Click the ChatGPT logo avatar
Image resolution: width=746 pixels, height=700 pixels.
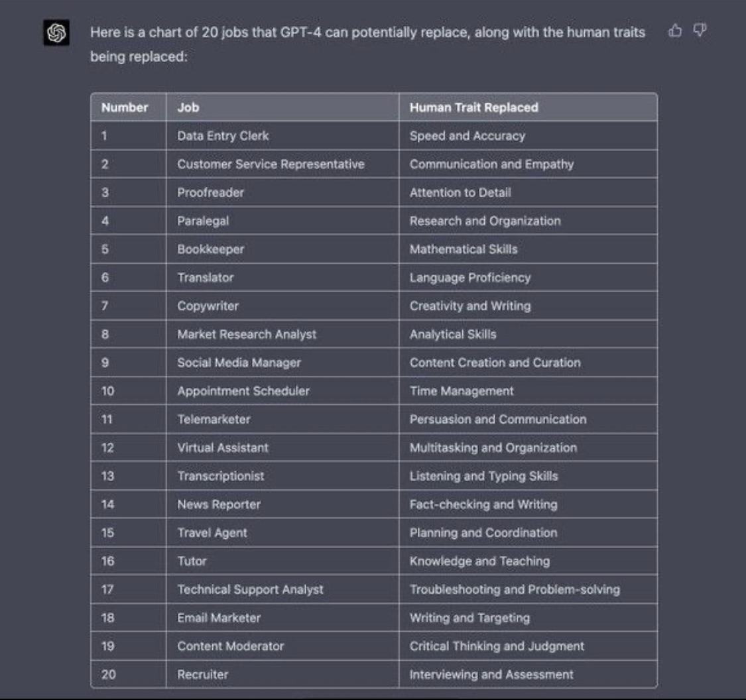pyautogui.click(x=56, y=33)
